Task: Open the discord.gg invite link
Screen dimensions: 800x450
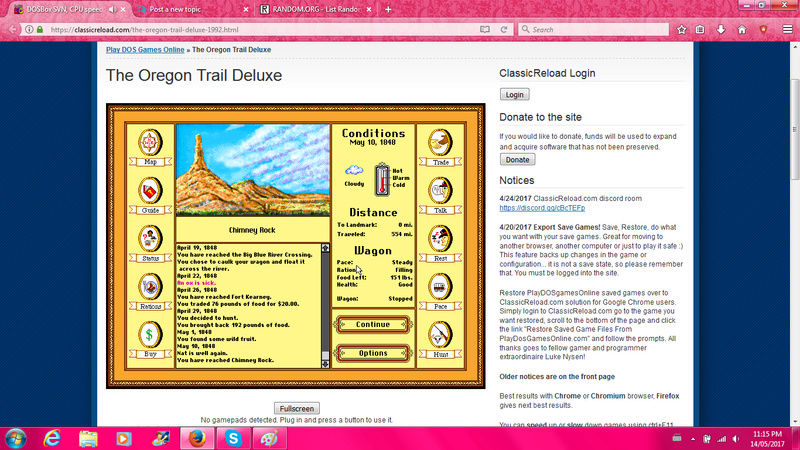Action: tap(542, 208)
